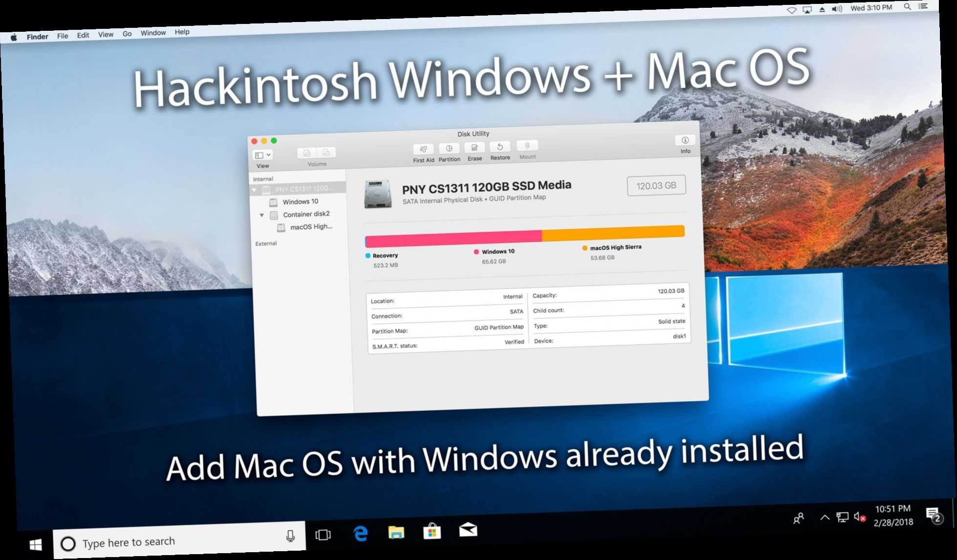
Task: Open the Partition tool
Action: [449, 149]
